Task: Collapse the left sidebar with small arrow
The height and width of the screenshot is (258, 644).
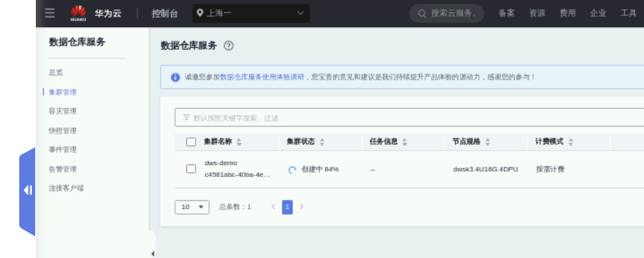Action: (153, 253)
